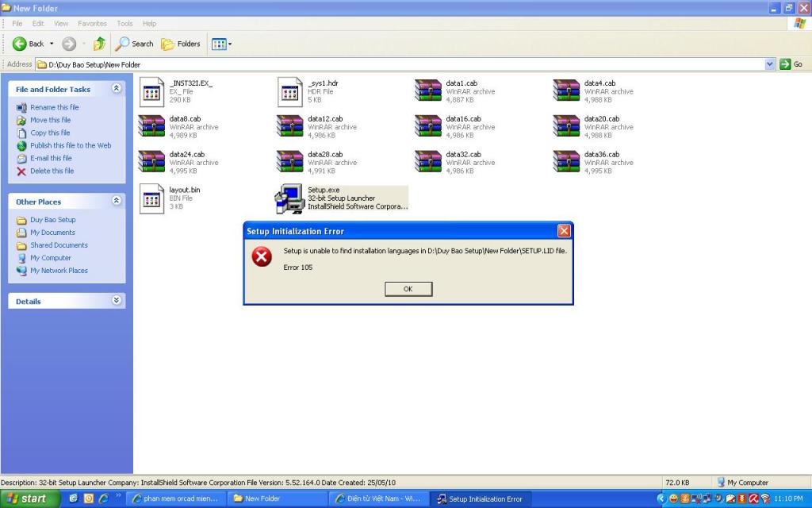Click the Back arrow icon in toolbar

[x=20, y=44]
